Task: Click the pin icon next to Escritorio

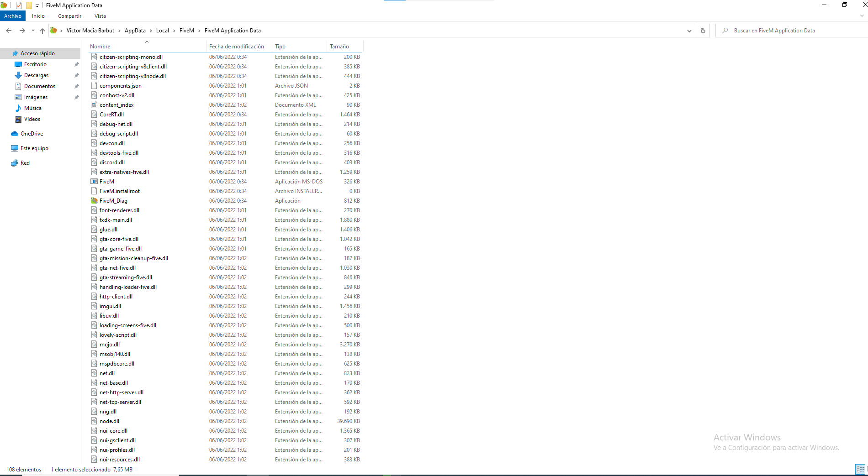Action: pyautogui.click(x=76, y=64)
